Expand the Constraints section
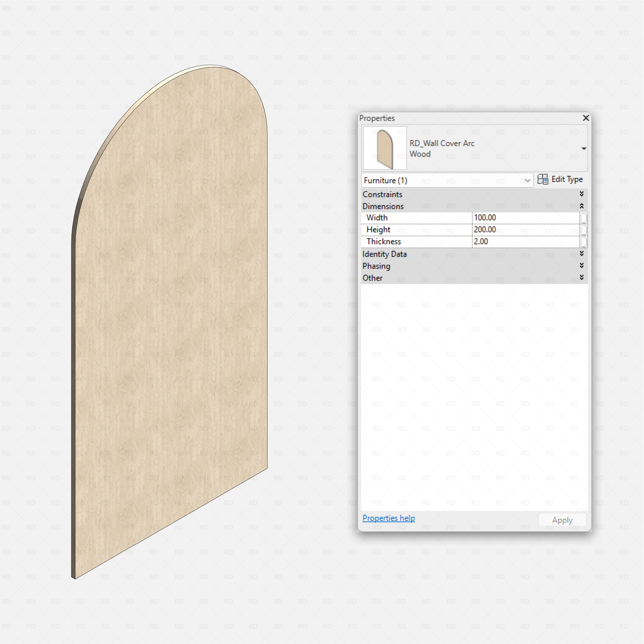644x644 pixels. pyautogui.click(x=581, y=194)
